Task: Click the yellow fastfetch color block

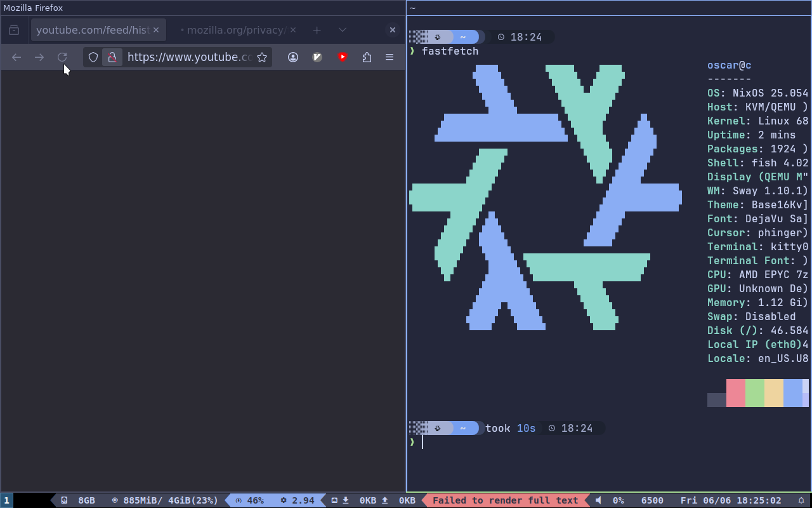Action: point(774,393)
